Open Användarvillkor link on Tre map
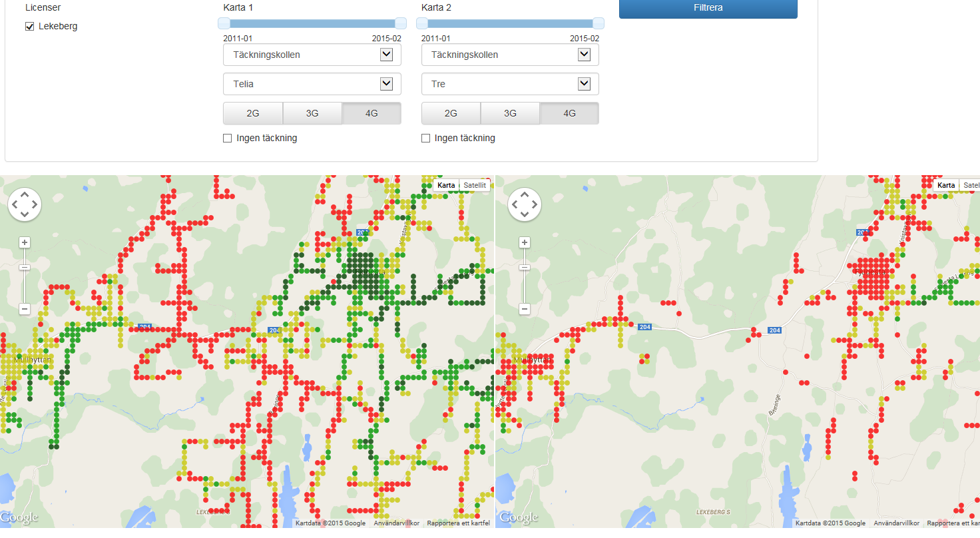Screen dimensions: 980x538 (896, 523)
